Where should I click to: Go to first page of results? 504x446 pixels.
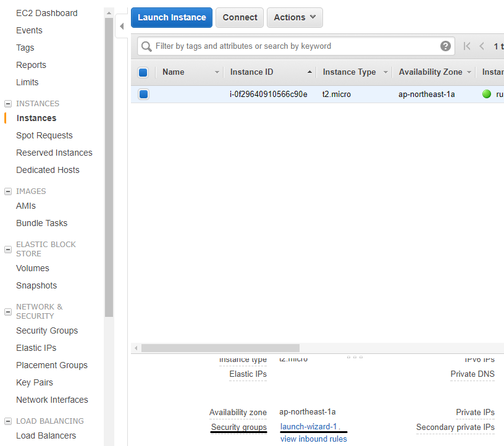pyautogui.click(x=467, y=46)
